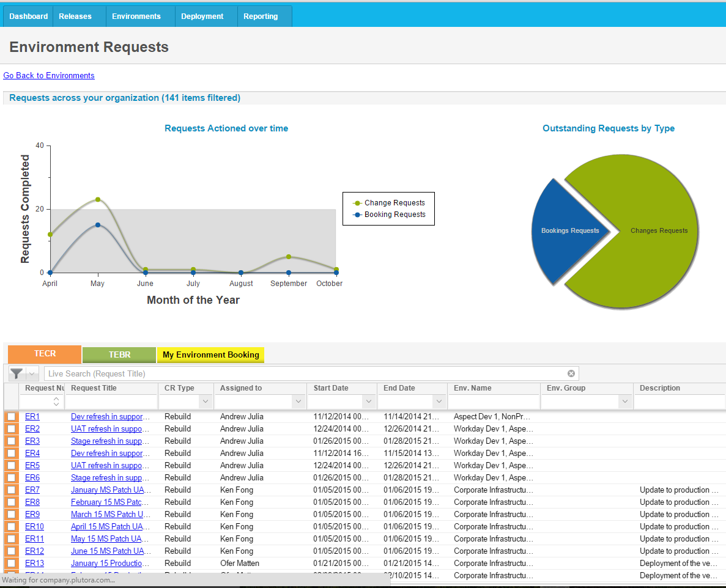Viewport: 726px width, 588px height.
Task: Open the Env. Group filter dropdown
Action: 624,401
